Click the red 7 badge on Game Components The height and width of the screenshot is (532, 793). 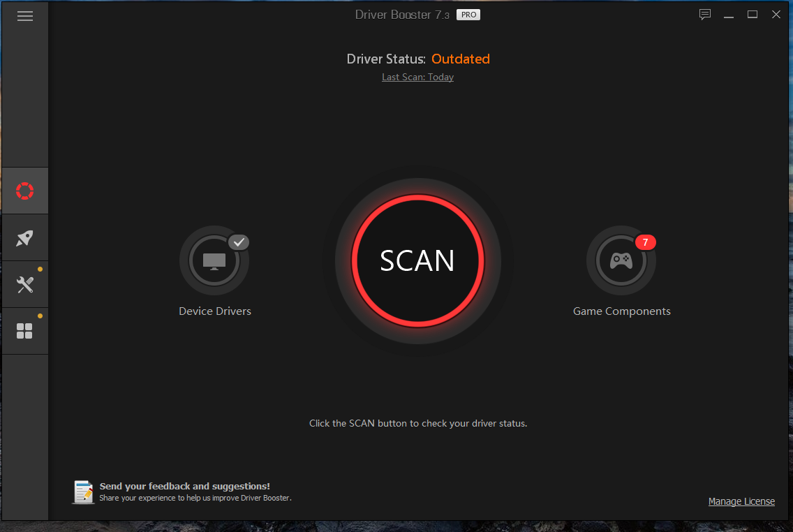645,242
